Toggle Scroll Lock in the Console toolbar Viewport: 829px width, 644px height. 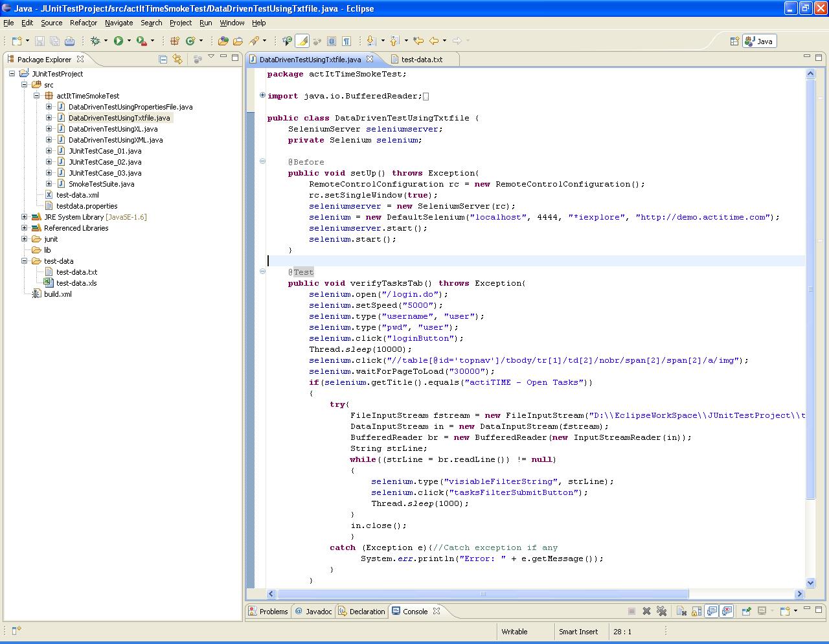pos(696,611)
